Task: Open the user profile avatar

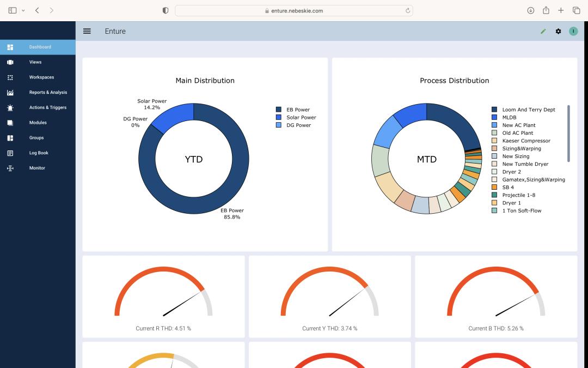Action: coord(573,32)
